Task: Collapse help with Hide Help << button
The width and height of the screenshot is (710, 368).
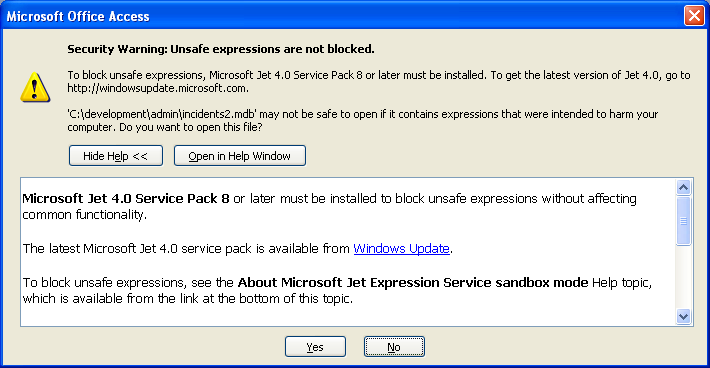Action: point(116,156)
